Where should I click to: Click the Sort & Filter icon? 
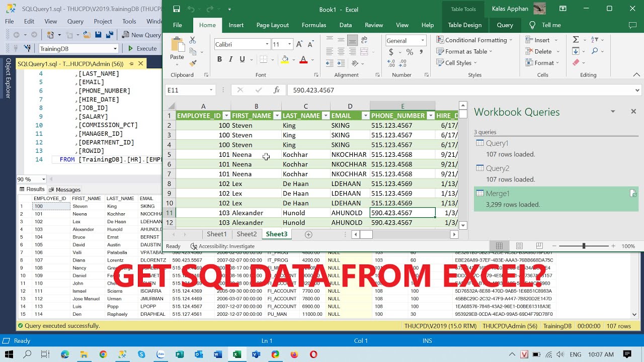tap(595, 40)
